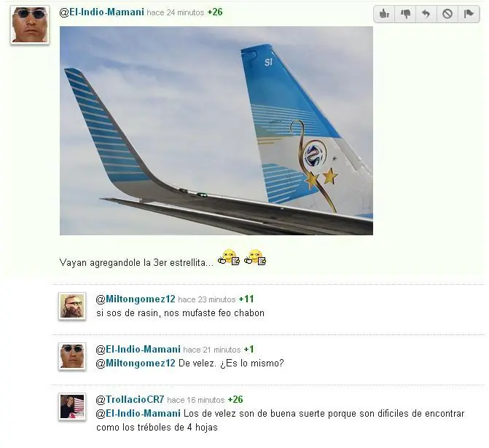Report comment with the flag icon
489x448 pixels.
click(x=469, y=14)
